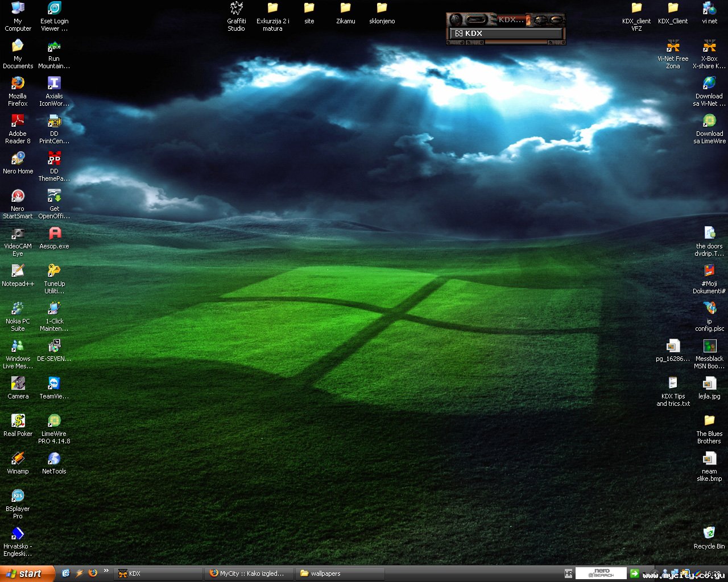728x582 pixels.
Task: Select the lejla.jpg image file
Action: pos(709,388)
